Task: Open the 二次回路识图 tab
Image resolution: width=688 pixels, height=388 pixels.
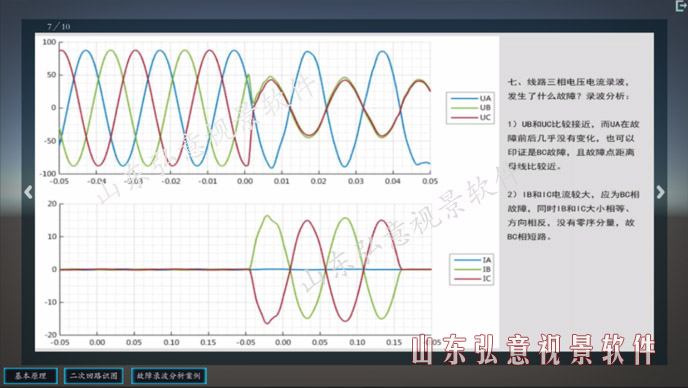Action: 93,376
